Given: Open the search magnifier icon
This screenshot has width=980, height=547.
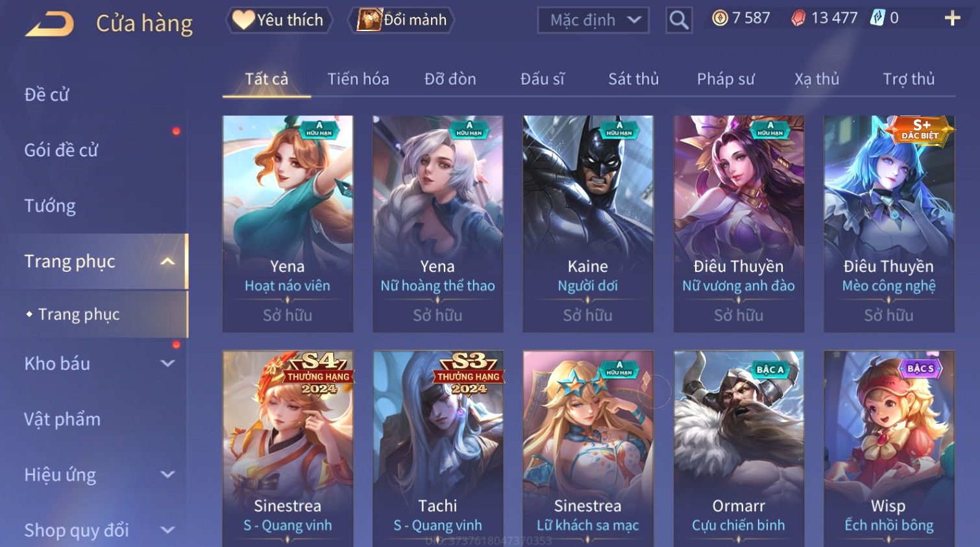Looking at the screenshot, I should click(679, 20).
